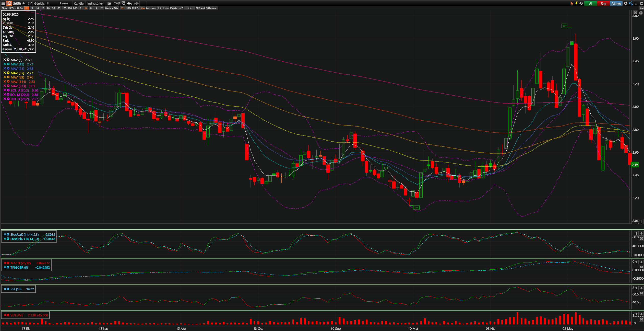Screen dimensions: 644x331
Task: Open the İndikatörler dropdown
Action: pyautogui.click(x=95, y=3)
